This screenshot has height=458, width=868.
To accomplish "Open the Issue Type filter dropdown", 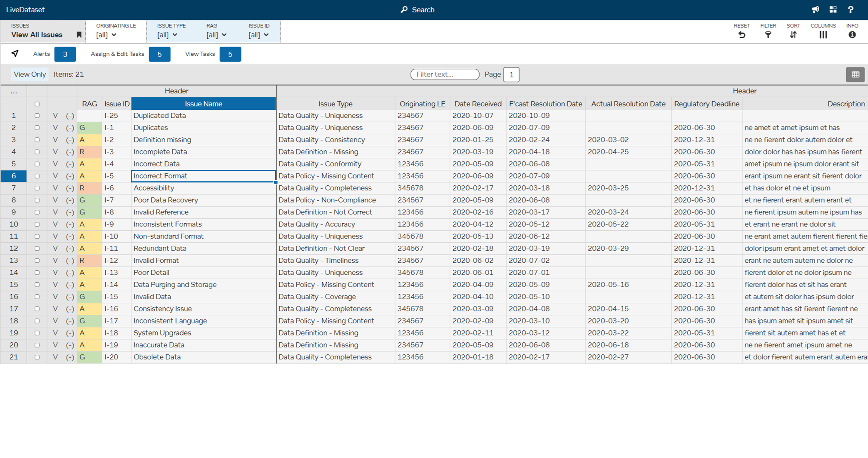I will coord(167,35).
